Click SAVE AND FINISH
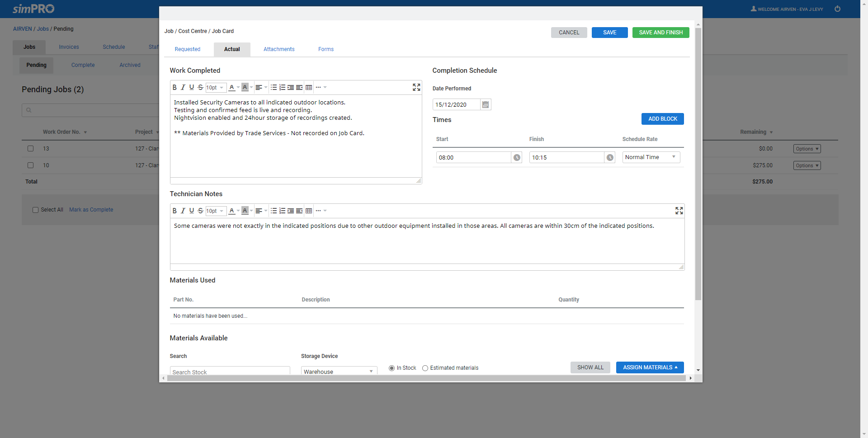Image resolution: width=868 pixels, height=438 pixels. (x=660, y=33)
